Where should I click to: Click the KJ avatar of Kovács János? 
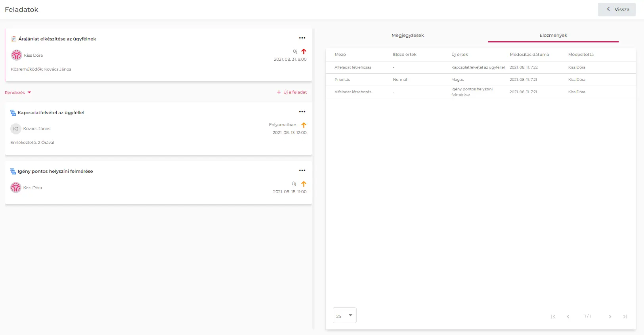point(16,129)
